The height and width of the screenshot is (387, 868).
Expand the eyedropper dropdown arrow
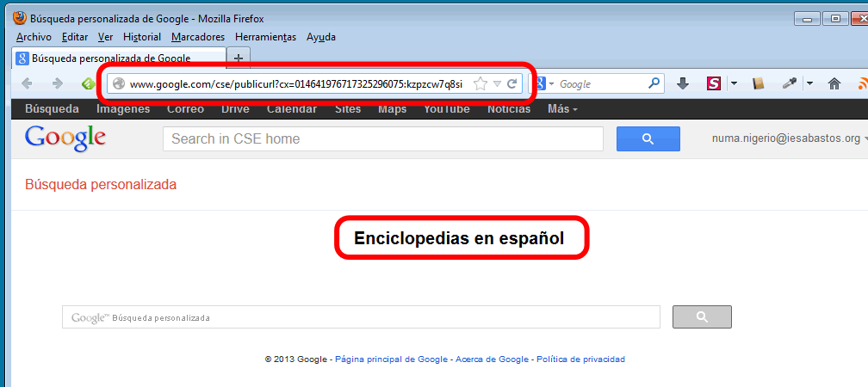(x=809, y=84)
